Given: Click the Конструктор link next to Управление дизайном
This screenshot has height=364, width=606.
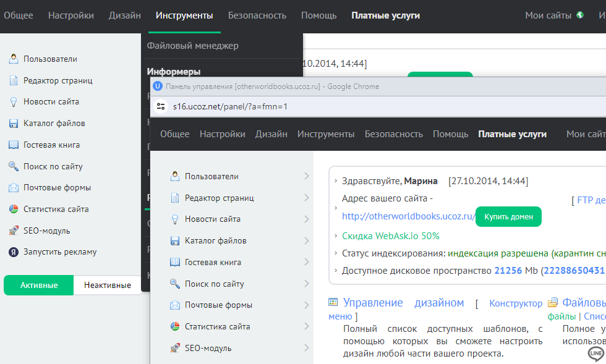Looking at the screenshot, I should pos(516,303).
